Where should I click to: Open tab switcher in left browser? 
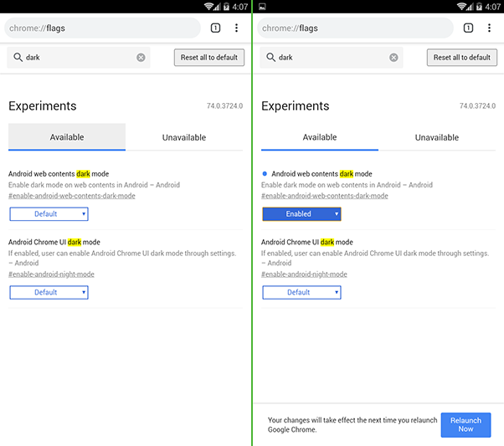pyautogui.click(x=215, y=28)
